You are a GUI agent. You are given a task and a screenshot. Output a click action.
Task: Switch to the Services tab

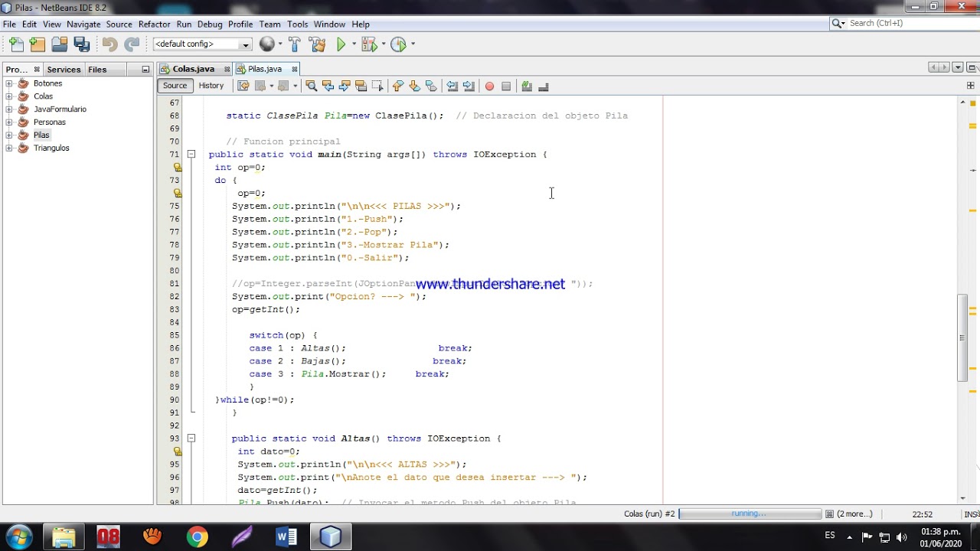tap(64, 70)
